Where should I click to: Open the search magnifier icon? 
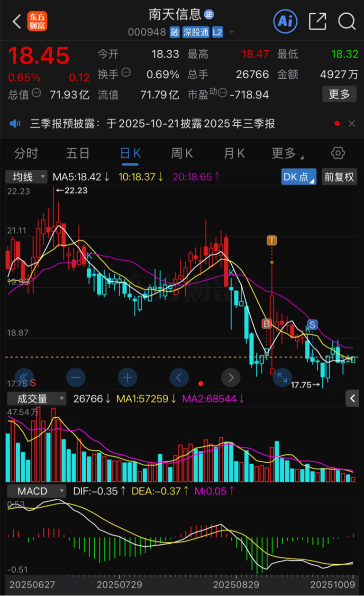(x=347, y=21)
